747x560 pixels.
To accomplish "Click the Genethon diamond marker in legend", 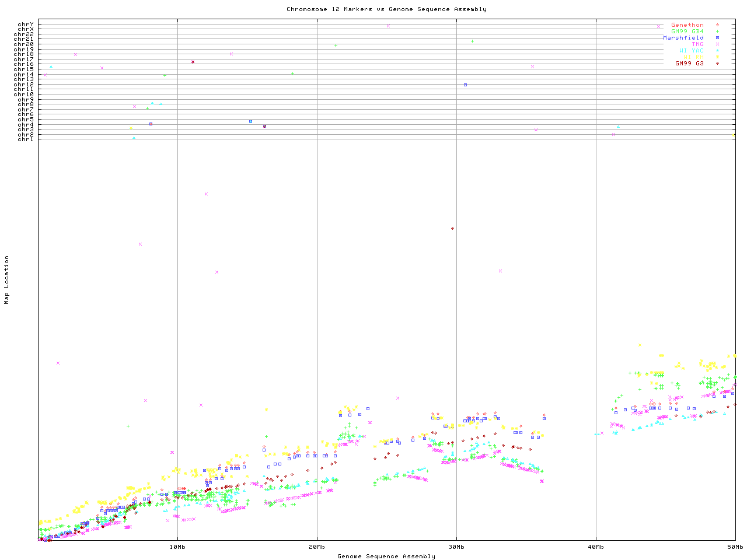I will tap(717, 25).
